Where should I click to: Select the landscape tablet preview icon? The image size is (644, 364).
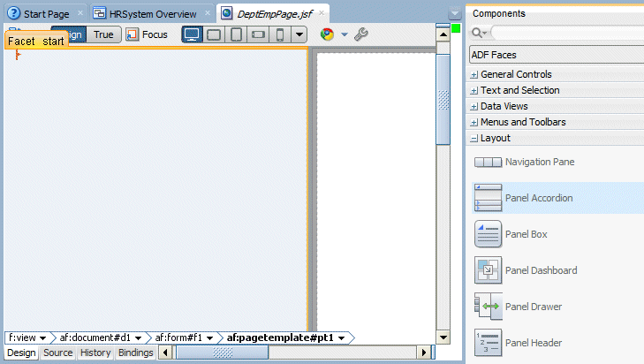click(x=214, y=34)
